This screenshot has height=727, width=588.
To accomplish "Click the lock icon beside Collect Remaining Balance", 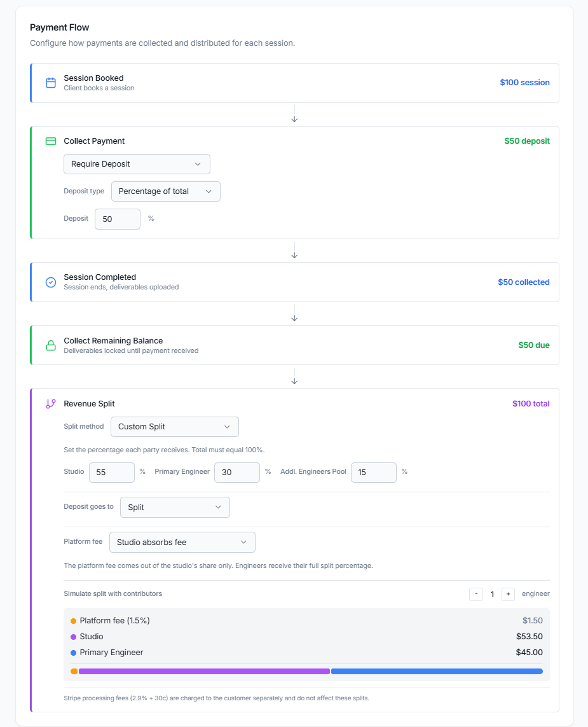I will click(x=51, y=345).
